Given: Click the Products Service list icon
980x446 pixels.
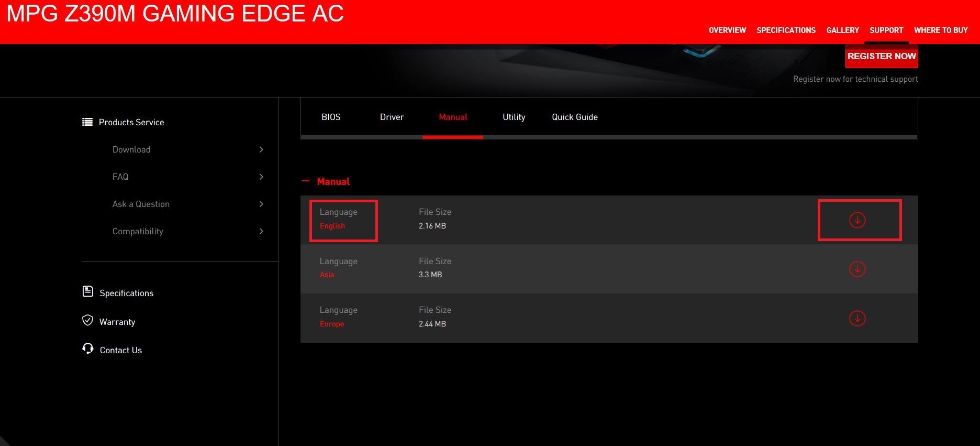Looking at the screenshot, I should pyautogui.click(x=87, y=122).
